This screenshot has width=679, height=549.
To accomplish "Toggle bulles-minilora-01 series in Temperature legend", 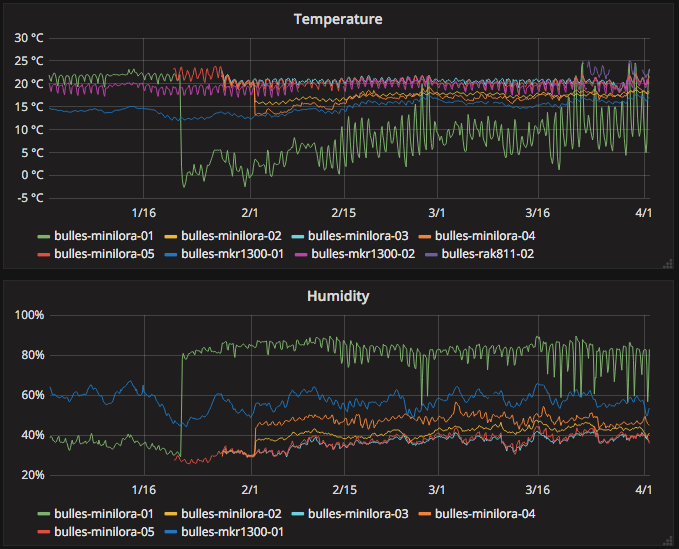I will click(103, 236).
